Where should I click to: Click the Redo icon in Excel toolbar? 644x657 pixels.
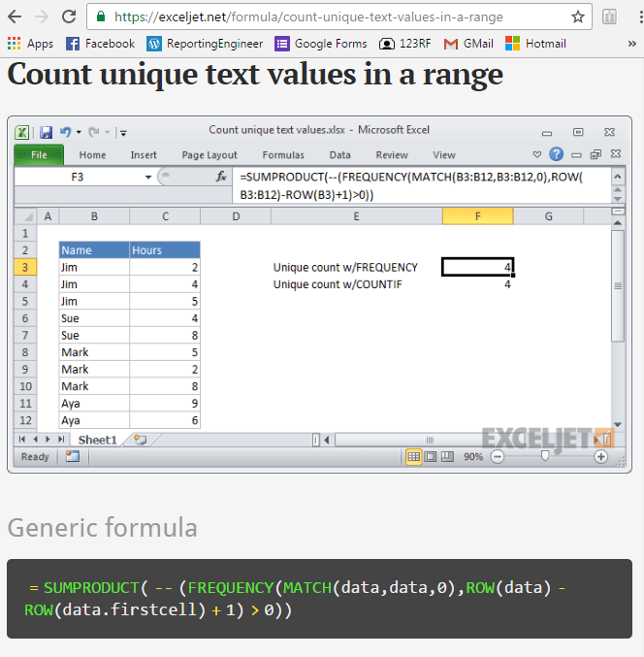[x=94, y=132]
